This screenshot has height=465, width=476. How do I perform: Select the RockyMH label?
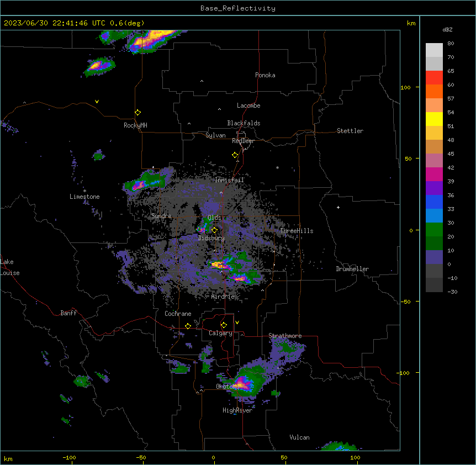135,125
